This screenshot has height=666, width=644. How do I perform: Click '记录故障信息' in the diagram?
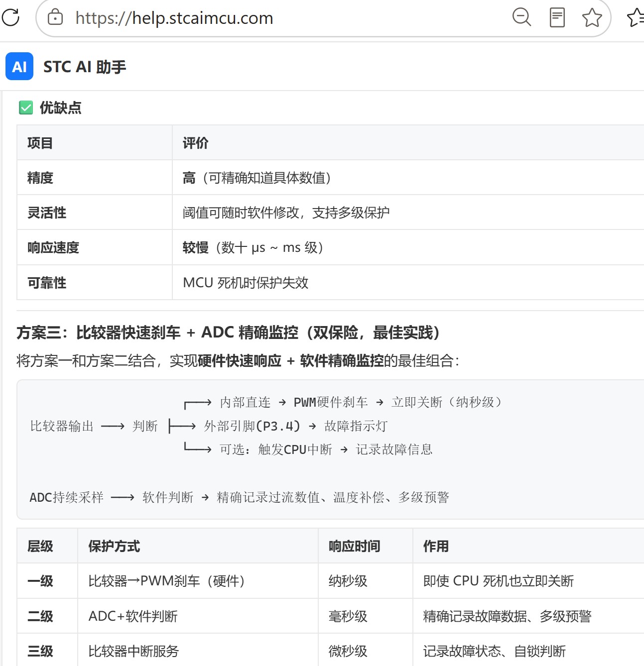394,449
